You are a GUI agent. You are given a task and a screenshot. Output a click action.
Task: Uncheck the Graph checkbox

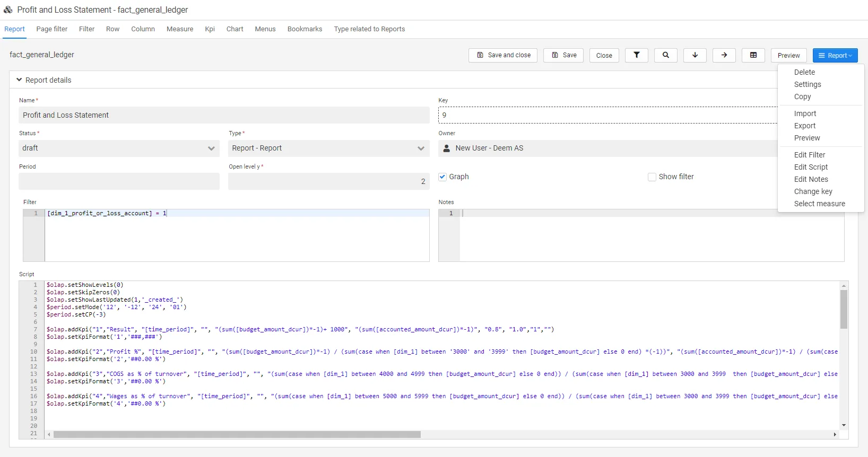tap(442, 177)
